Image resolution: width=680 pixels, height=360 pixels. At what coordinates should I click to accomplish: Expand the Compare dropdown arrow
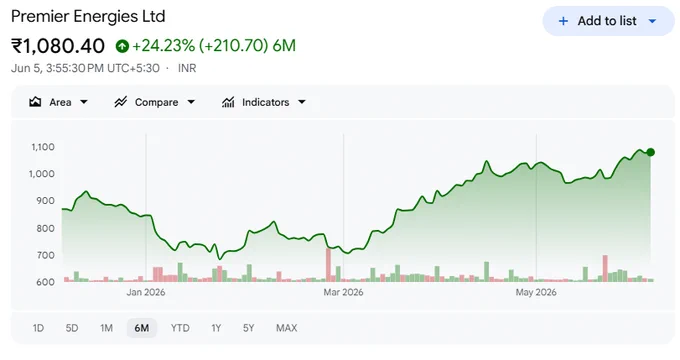pyautogui.click(x=191, y=102)
